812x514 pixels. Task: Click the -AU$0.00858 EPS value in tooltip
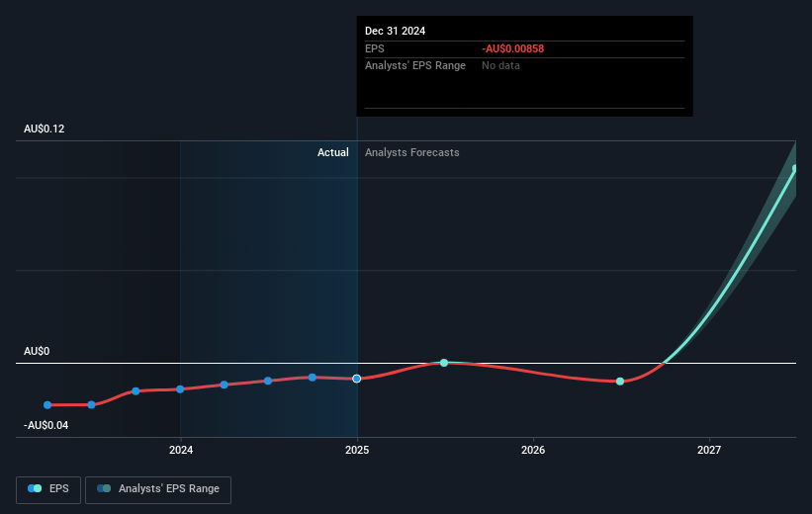coord(512,48)
